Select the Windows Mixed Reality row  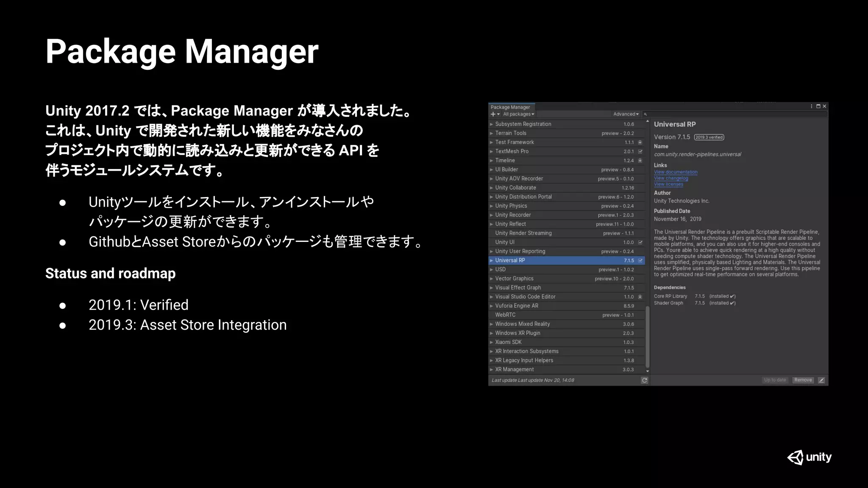[567, 324]
